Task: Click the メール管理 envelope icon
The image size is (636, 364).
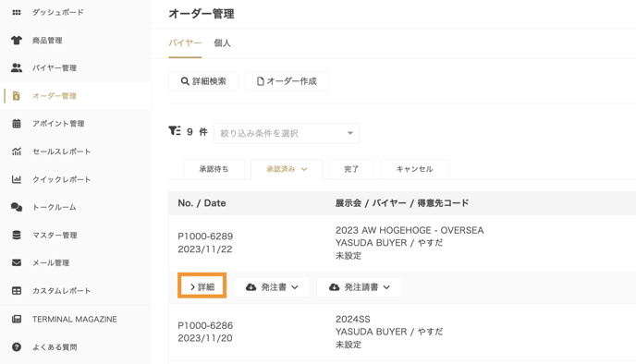Action: [x=17, y=262]
